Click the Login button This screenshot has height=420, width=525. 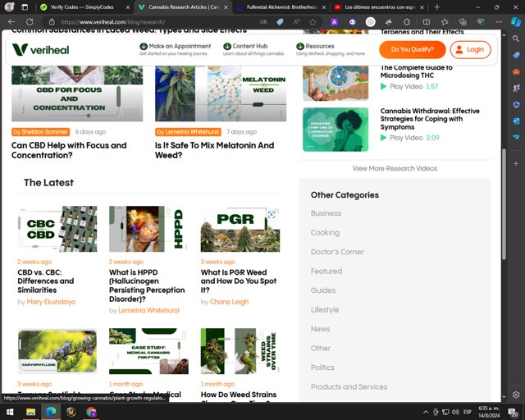pyautogui.click(x=470, y=49)
